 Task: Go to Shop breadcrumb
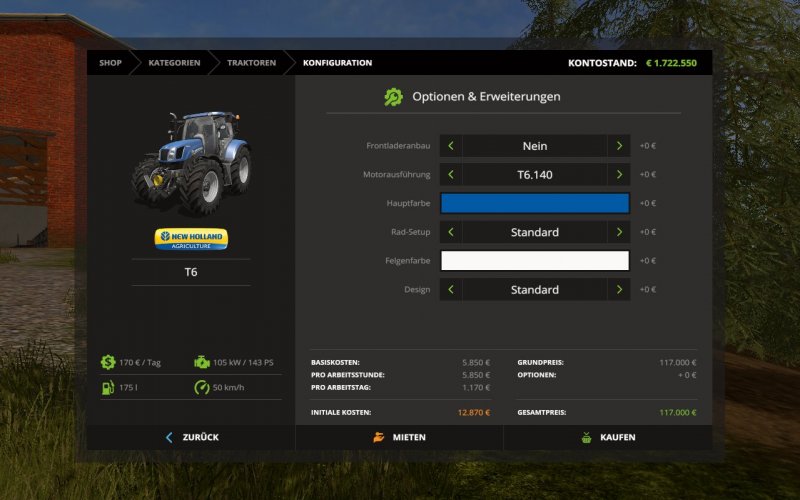click(x=110, y=63)
